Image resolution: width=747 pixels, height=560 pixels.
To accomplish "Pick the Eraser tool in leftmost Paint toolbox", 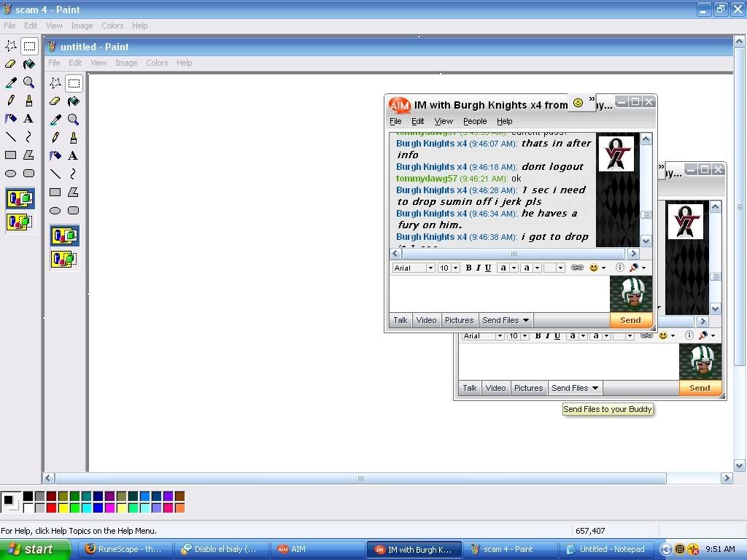I will point(10,64).
